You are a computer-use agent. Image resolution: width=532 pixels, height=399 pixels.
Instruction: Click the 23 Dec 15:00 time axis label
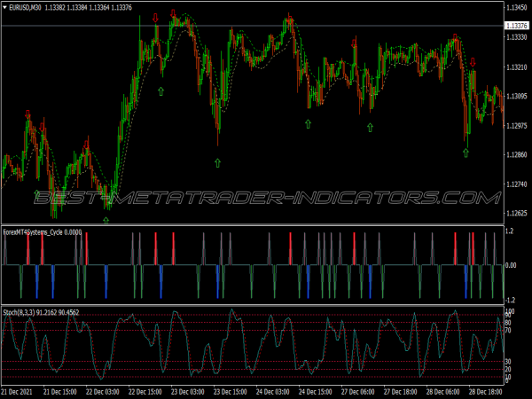click(230, 392)
